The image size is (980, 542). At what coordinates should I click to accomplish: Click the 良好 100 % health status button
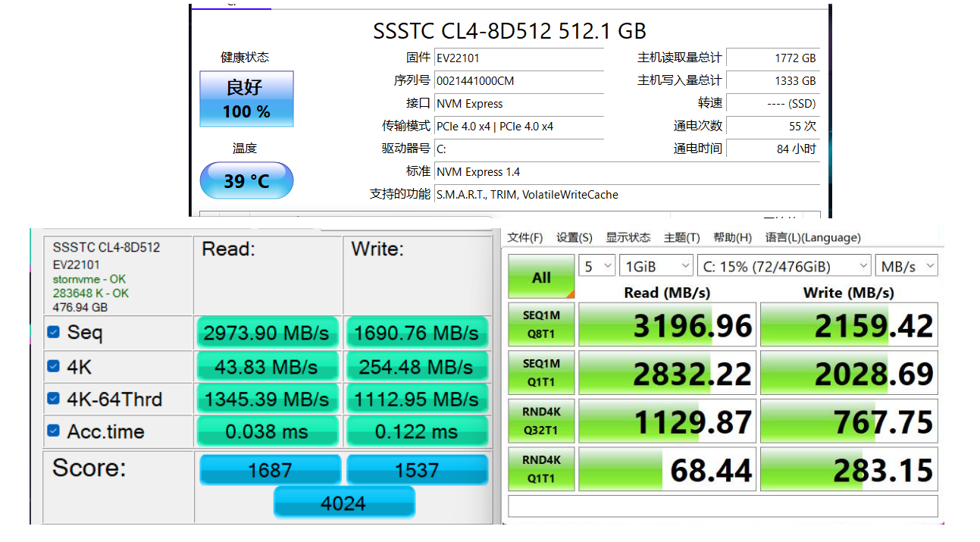point(246,99)
